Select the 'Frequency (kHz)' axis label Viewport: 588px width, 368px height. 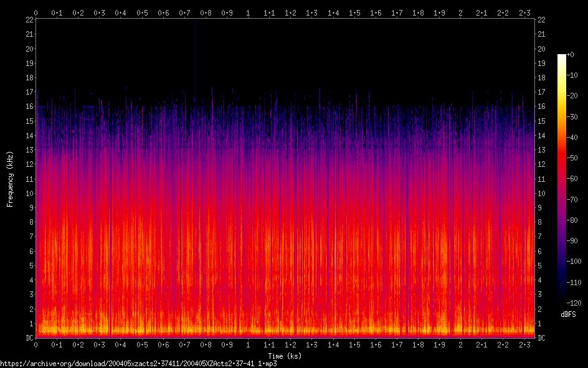point(10,179)
